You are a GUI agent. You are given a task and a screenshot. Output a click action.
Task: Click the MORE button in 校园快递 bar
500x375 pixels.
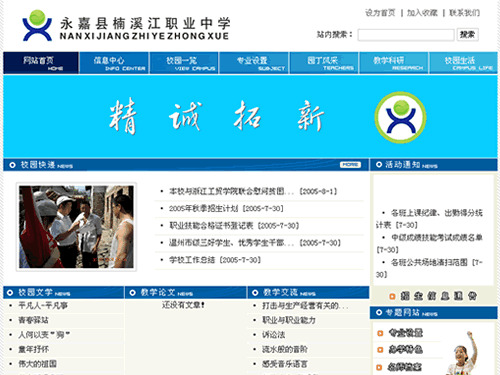point(350,165)
